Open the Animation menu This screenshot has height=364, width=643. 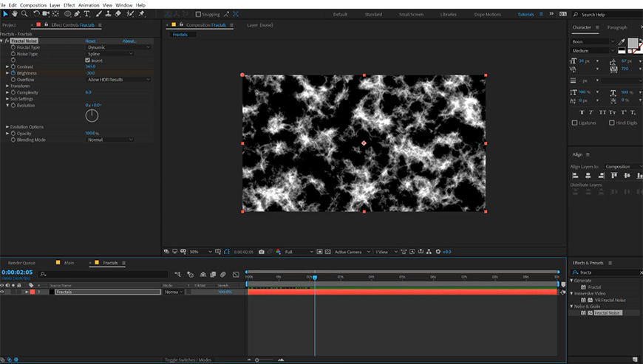click(x=89, y=4)
